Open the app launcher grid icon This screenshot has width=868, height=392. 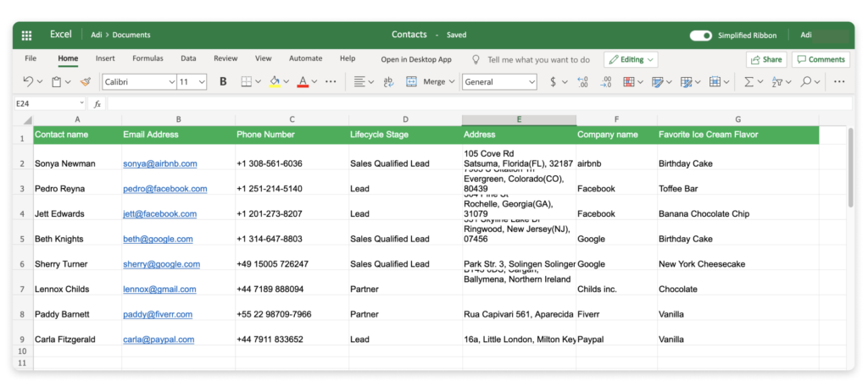(x=27, y=35)
